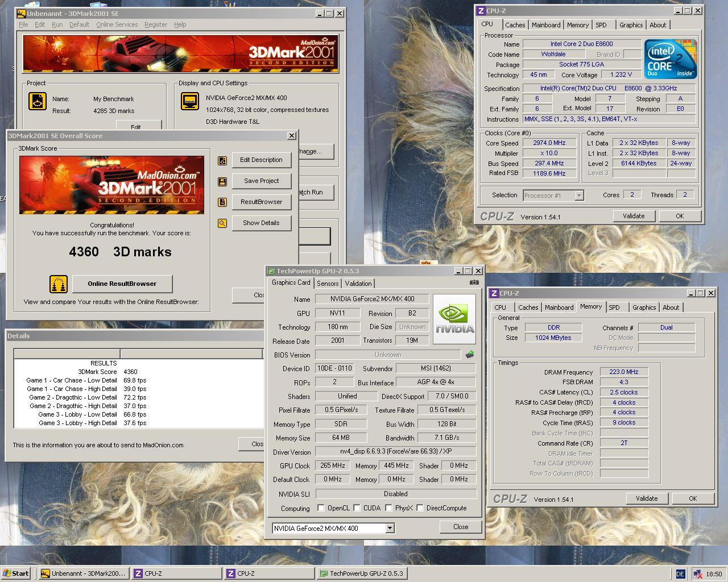
Task: Click the Project icon in 3DMark main window
Action: [x=38, y=101]
